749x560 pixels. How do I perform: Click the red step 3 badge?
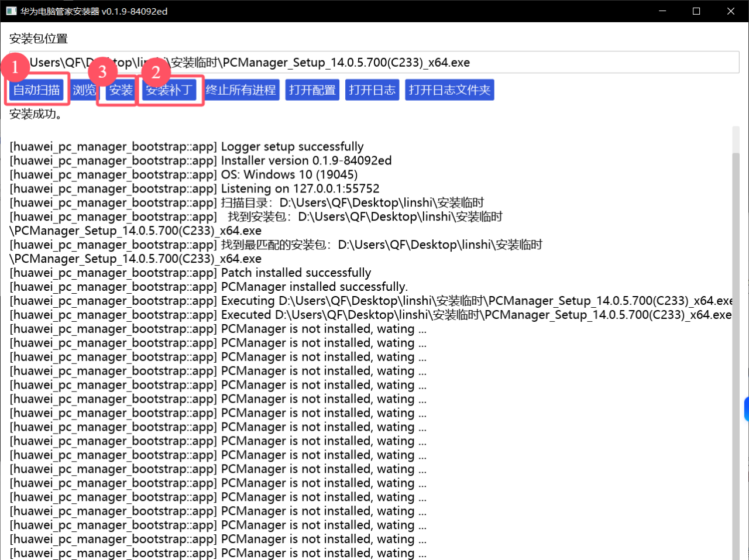pos(102,72)
